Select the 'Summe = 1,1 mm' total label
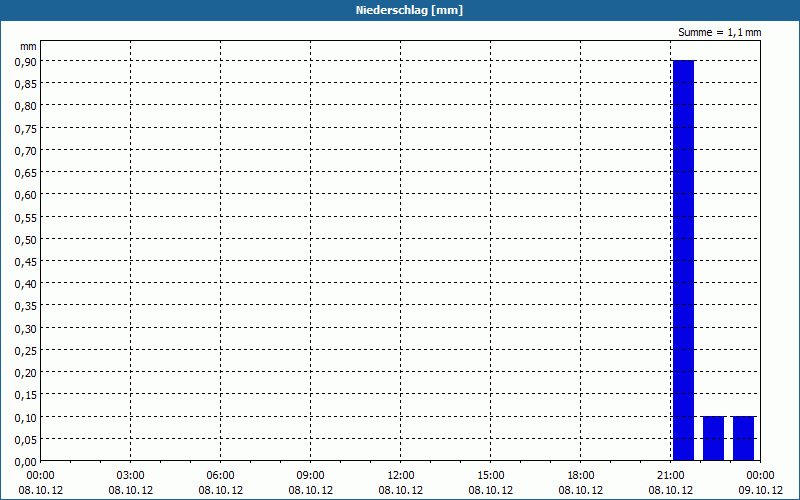The height and width of the screenshot is (500, 800). click(x=719, y=32)
